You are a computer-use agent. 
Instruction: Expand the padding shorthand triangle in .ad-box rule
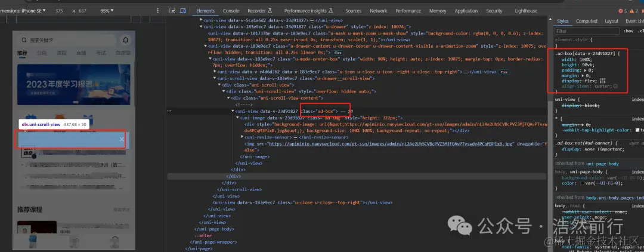point(586,70)
